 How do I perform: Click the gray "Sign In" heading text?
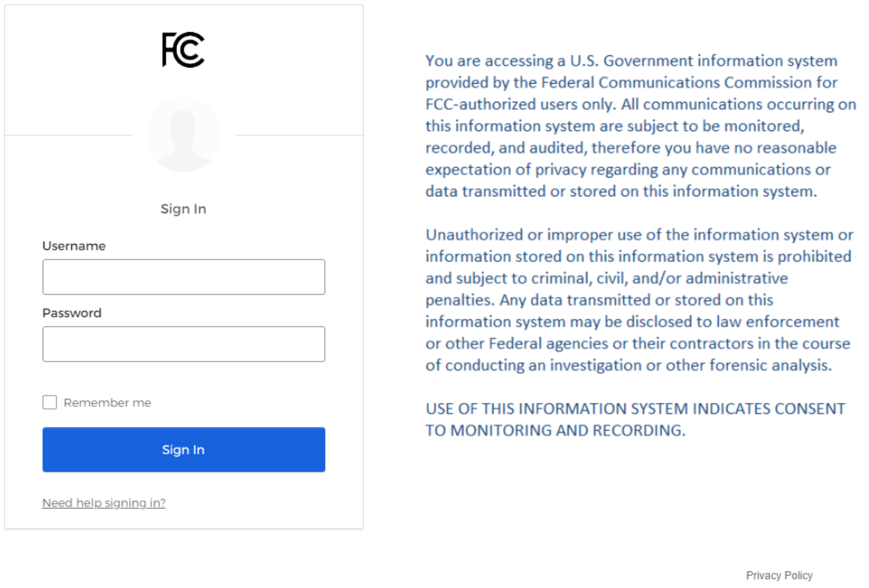[183, 209]
